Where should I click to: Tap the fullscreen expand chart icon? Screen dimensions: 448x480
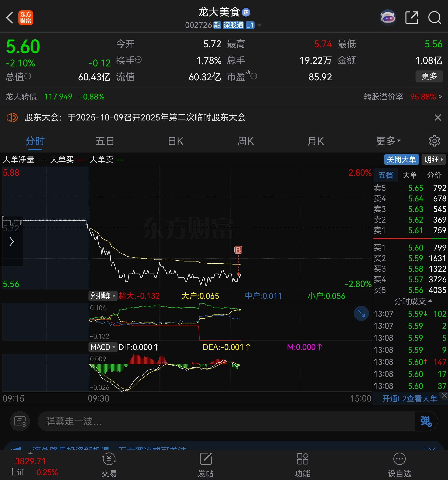[361, 313]
